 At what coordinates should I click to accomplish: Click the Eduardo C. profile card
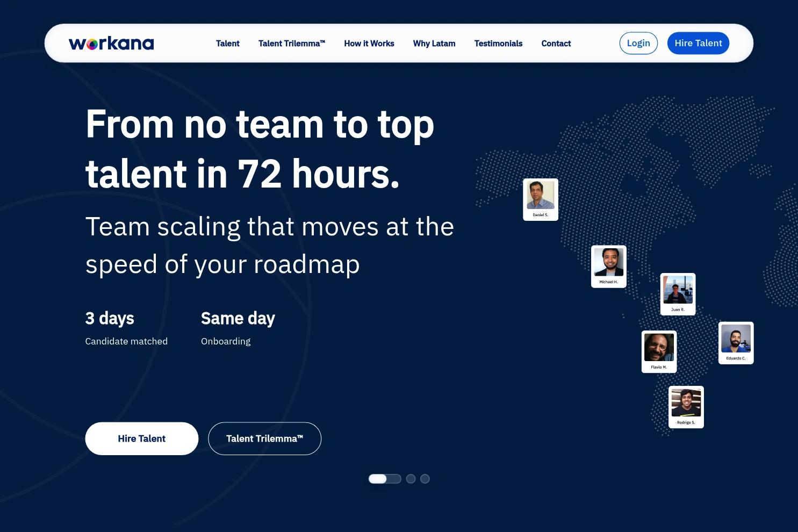tap(736, 343)
